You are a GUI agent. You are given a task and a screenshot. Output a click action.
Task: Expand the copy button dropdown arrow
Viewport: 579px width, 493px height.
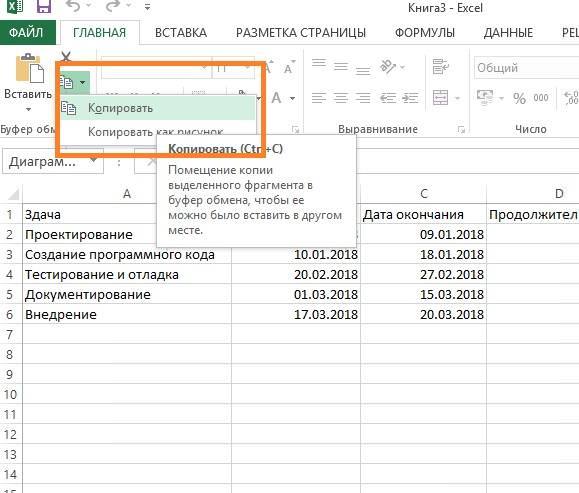(83, 82)
